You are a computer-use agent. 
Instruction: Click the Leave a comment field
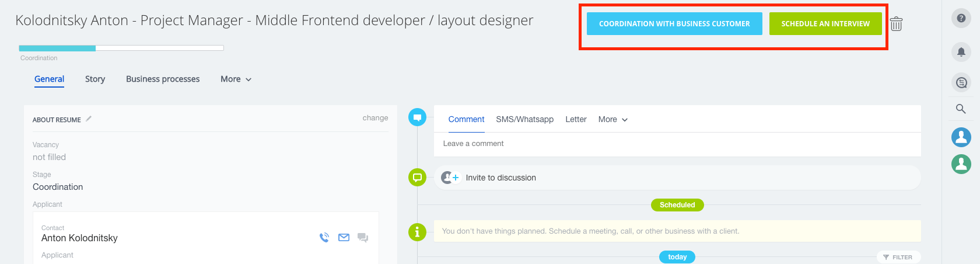pos(677,144)
